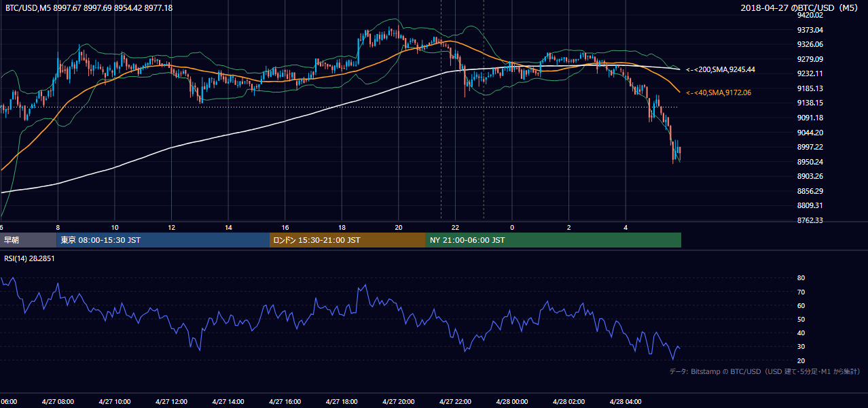Click price axis value 8762.33
Image resolution: width=868 pixels, height=408 pixels.
(810, 220)
